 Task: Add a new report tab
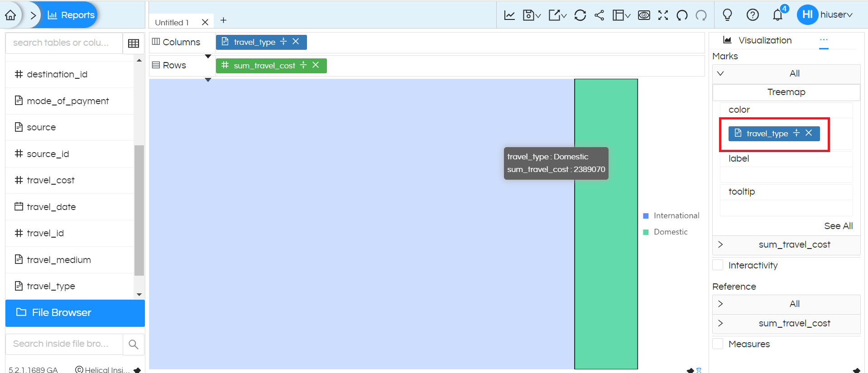[223, 20]
